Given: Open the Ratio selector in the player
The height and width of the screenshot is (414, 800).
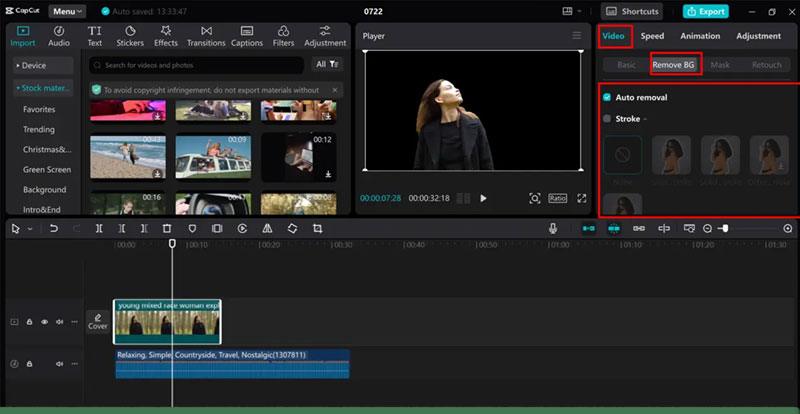Looking at the screenshot, I should (x=558, y=198).
